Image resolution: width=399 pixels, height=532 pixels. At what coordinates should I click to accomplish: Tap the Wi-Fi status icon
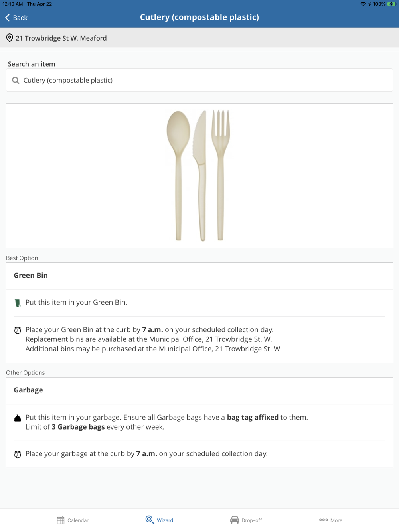click(363, 4)
